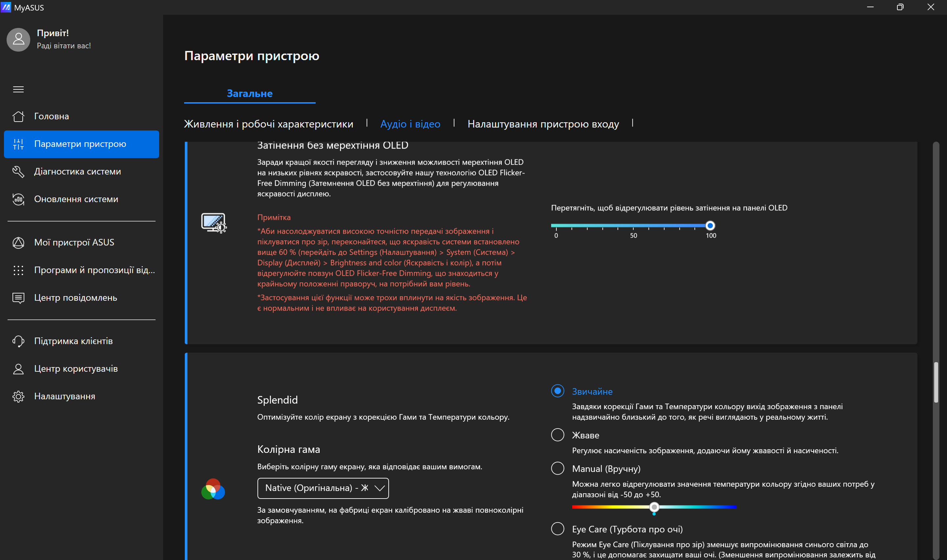This screenshot has height=560, width=947.
Task: Switch to the Загальне tab
Action: [250, 94]
